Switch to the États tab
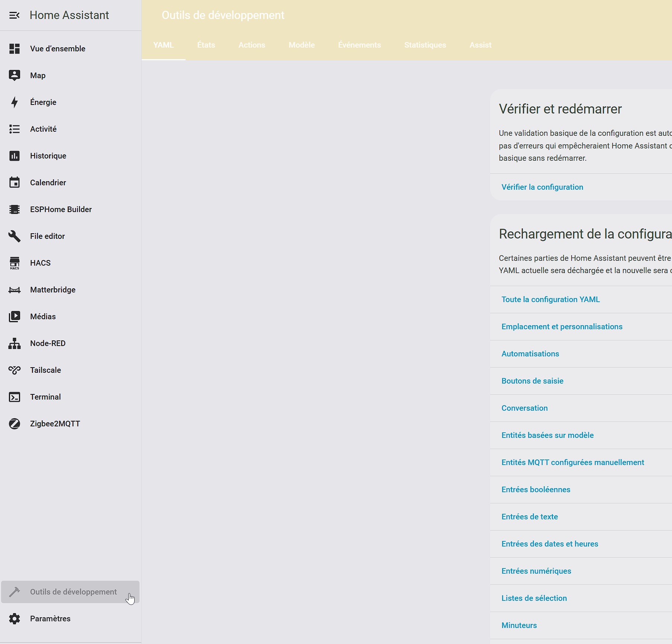The width and height of the screenshot is (672, 644). pyautogui.click(x=206, y=45)
